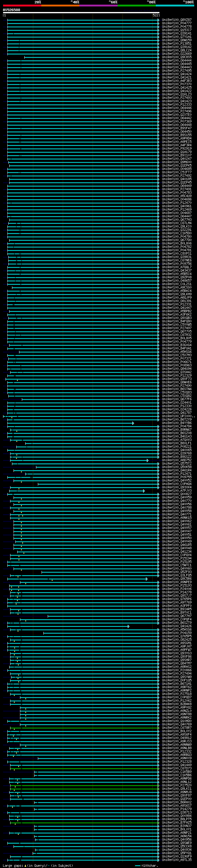Click the UniRef100_B7FHZ5 label
This screenshot has width=197, height=868.
[176, 822]
